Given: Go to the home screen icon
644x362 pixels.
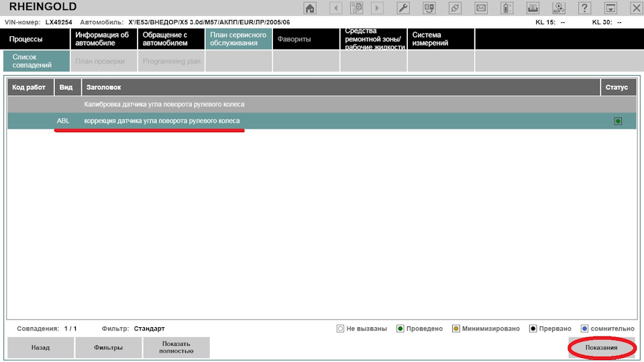Looking at the screenshot, I should click(x=310, y=8).
